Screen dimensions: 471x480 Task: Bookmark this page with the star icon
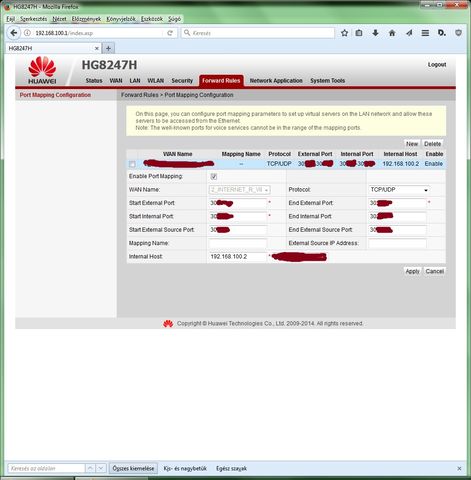(344, 33)
